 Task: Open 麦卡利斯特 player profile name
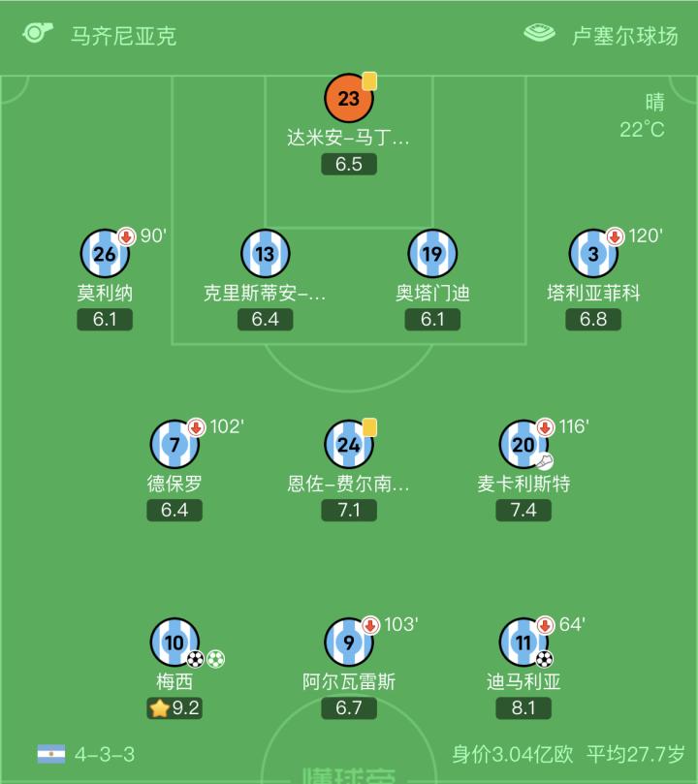click(523, 484)
